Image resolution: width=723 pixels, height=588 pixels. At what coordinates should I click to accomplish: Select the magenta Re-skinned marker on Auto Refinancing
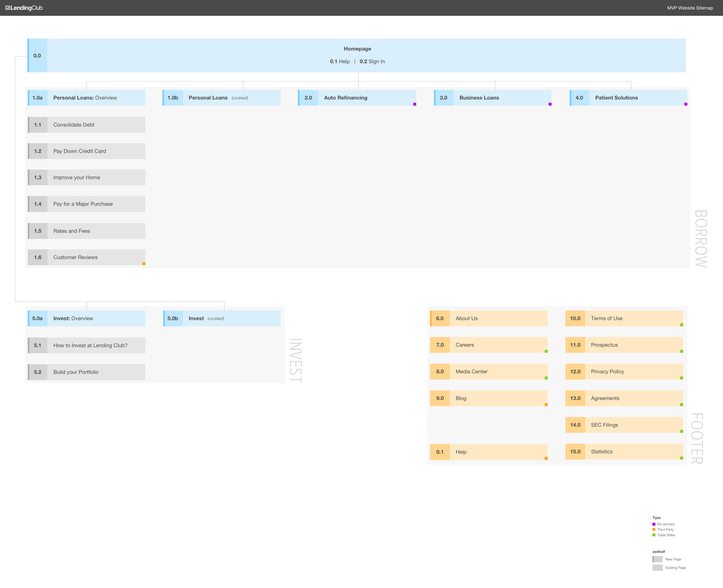[415, 104]
